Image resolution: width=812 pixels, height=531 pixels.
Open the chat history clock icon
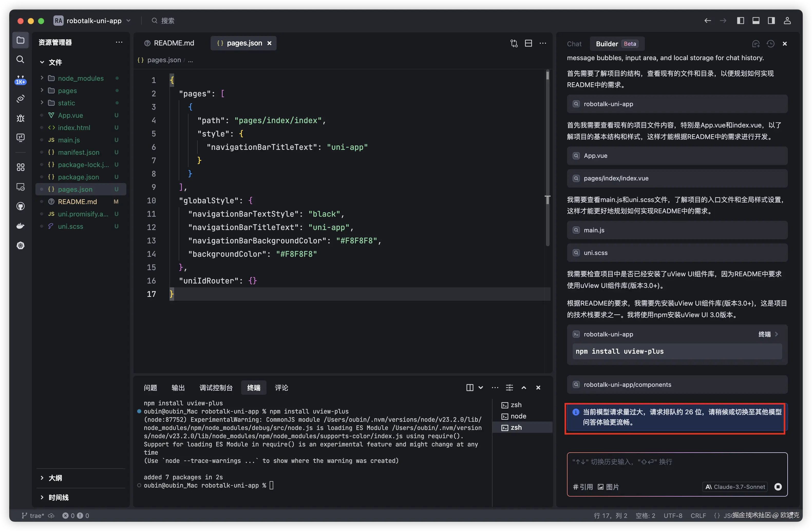coord(770,44)
